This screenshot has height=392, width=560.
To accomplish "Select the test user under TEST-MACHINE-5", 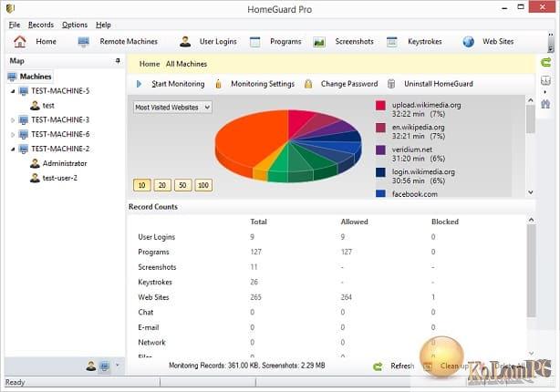I will click(x=48, y=106).
